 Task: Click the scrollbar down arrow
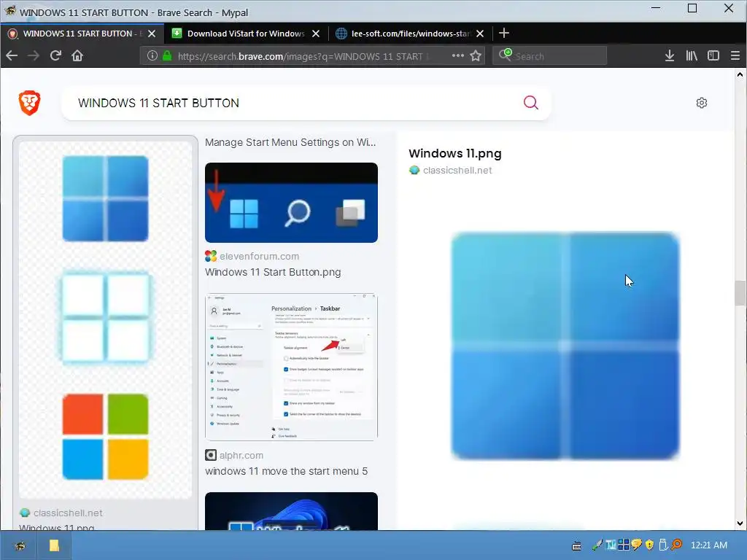(x=740, y=524)
